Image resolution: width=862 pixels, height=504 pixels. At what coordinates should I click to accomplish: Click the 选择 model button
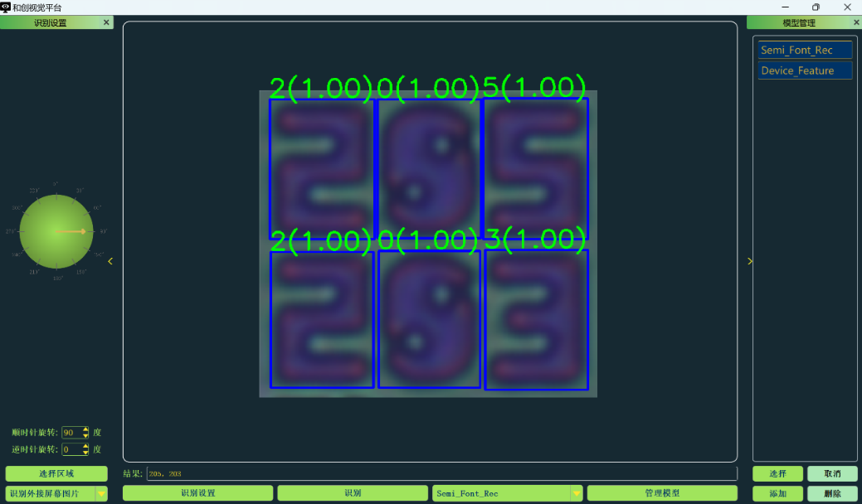tap(777, 474)
